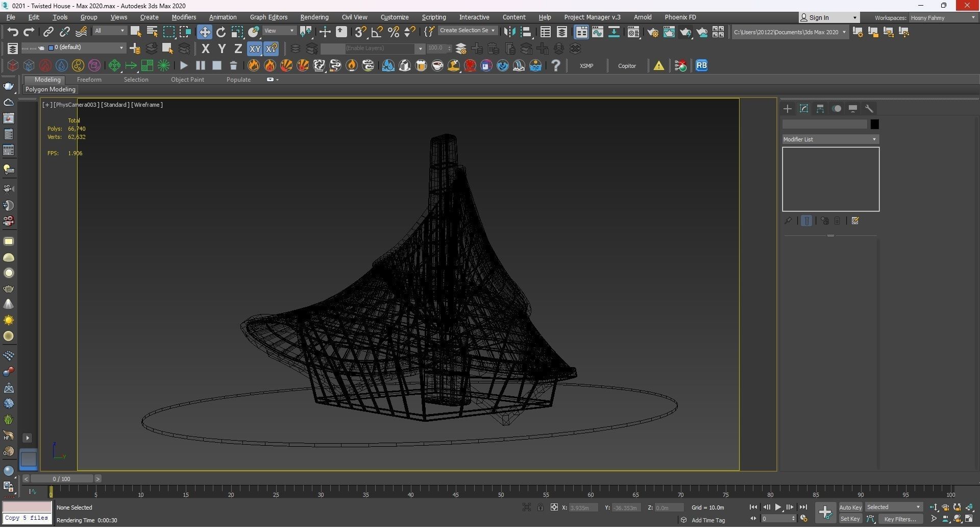
Task: Click the 0 / 100 time slider
Action: 61,478
